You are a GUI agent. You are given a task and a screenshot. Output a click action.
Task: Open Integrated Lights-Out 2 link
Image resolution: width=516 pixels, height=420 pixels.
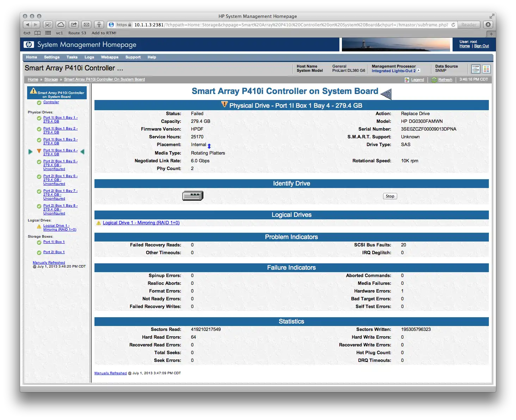(x=394, y=71)
